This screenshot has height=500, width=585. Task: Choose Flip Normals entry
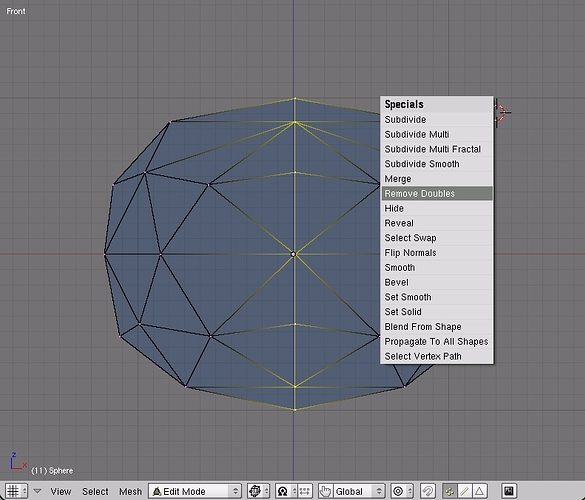tap(437, 253)
